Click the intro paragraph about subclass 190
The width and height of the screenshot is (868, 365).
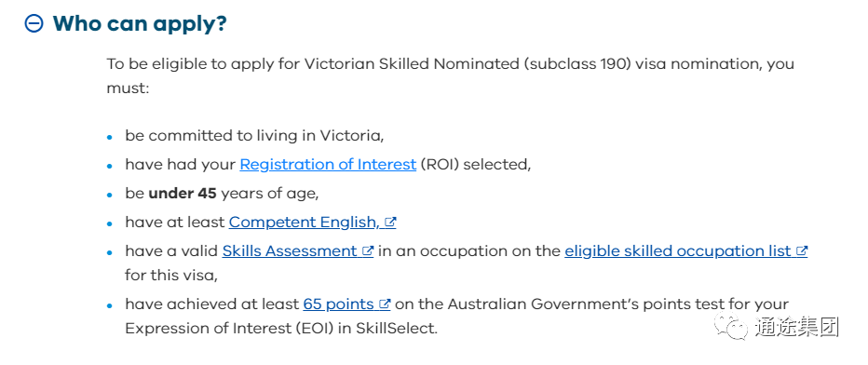pyautogui.click(x=450, y=75)
